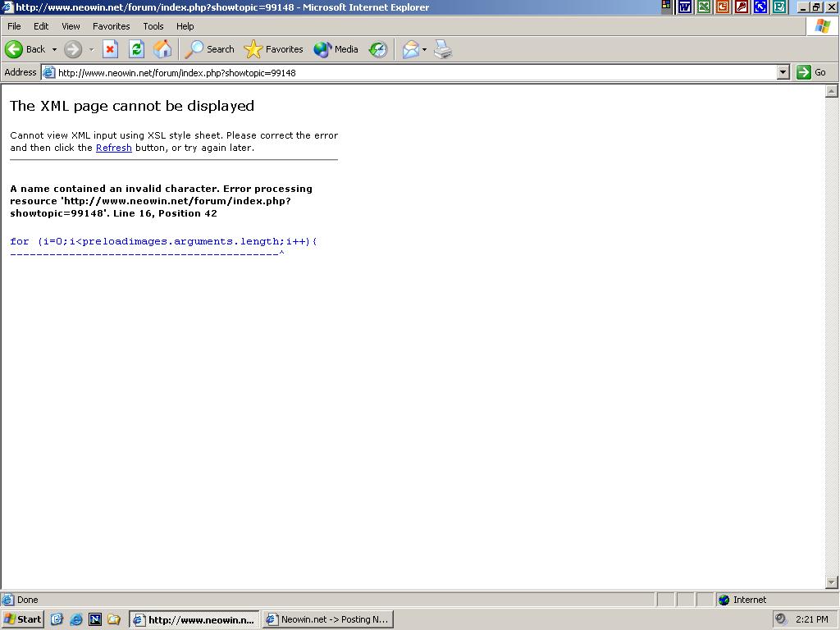Click the Print toolbar icon
Screen dimensions: 840x630
point(442,49)
